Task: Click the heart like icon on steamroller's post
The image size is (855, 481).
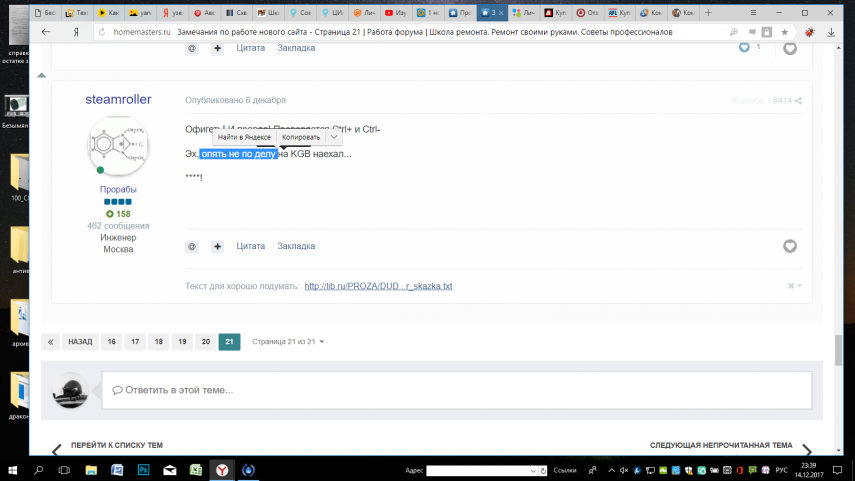Action: 789,246
